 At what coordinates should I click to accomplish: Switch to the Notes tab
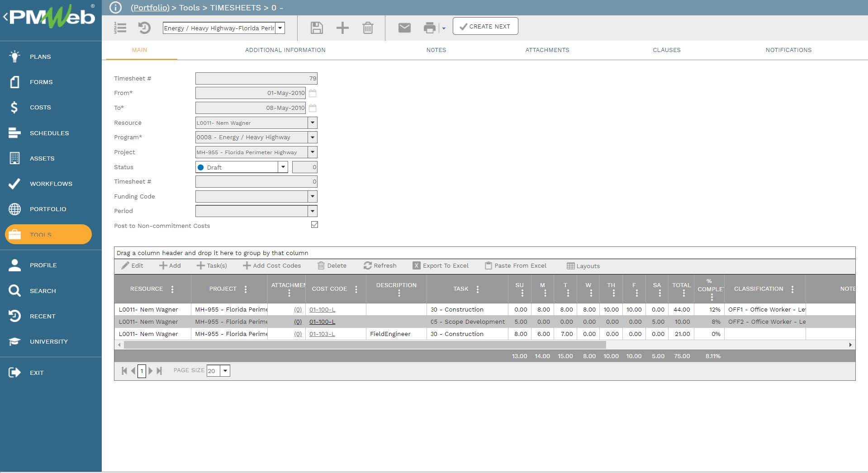(x=436, y=50)
